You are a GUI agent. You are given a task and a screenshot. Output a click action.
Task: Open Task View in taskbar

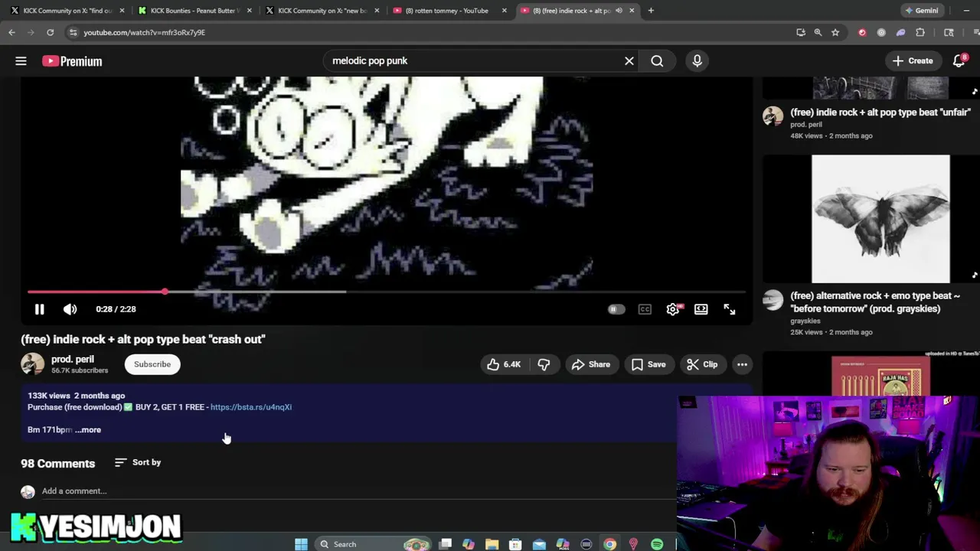(445, 544)
